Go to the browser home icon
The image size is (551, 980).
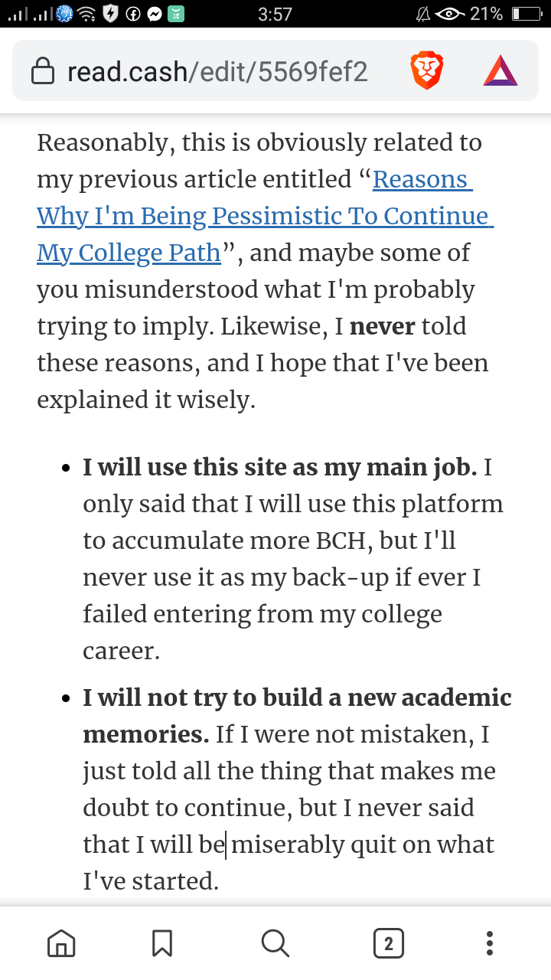pos(61,943)
